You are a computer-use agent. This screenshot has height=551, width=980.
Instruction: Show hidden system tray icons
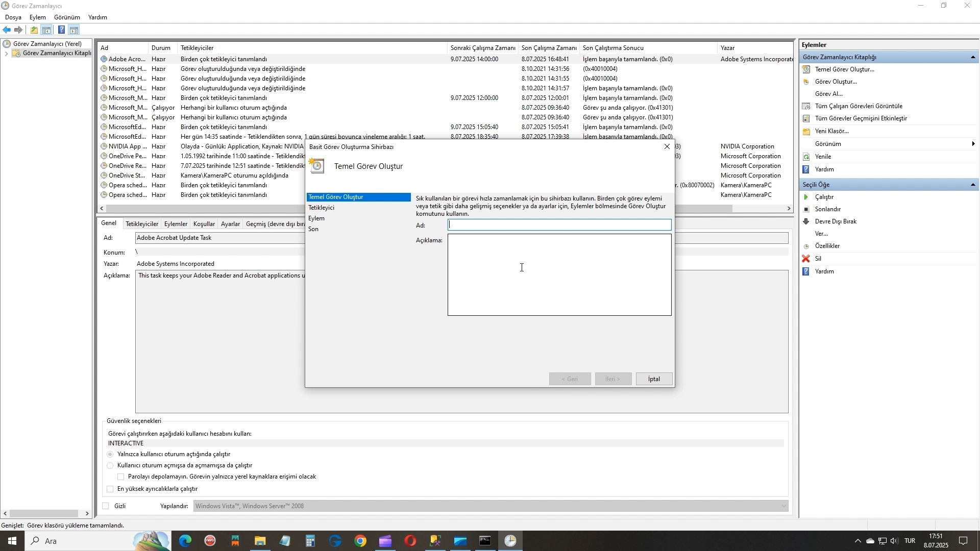coord(858,541)
